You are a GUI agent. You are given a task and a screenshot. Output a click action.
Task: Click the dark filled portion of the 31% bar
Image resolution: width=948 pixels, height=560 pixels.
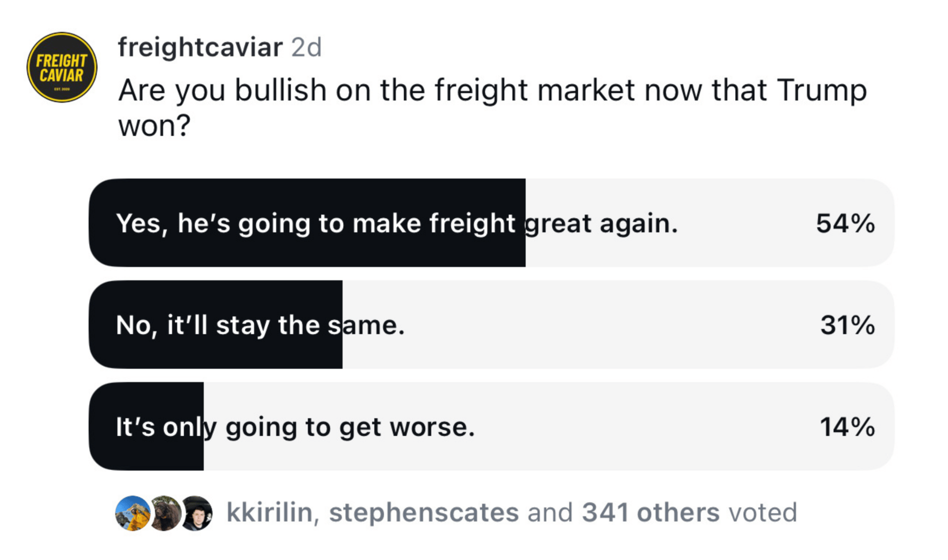tap(216, 325)
